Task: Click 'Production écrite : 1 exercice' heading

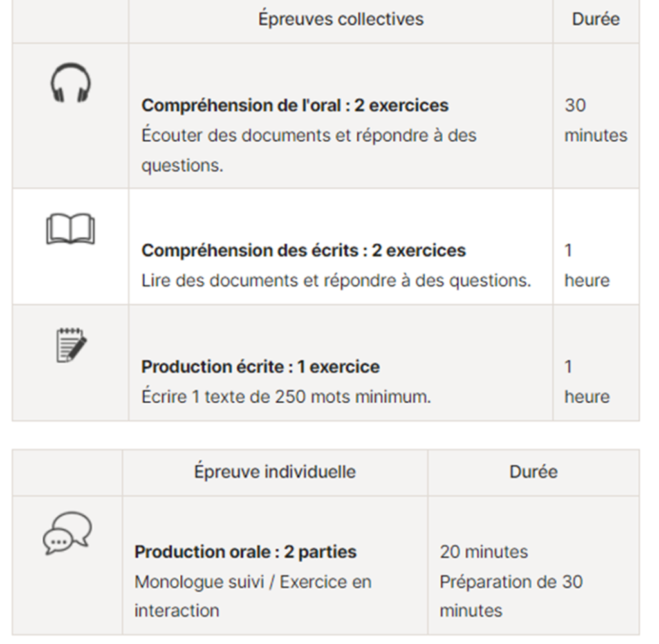Action: (261, 367)
